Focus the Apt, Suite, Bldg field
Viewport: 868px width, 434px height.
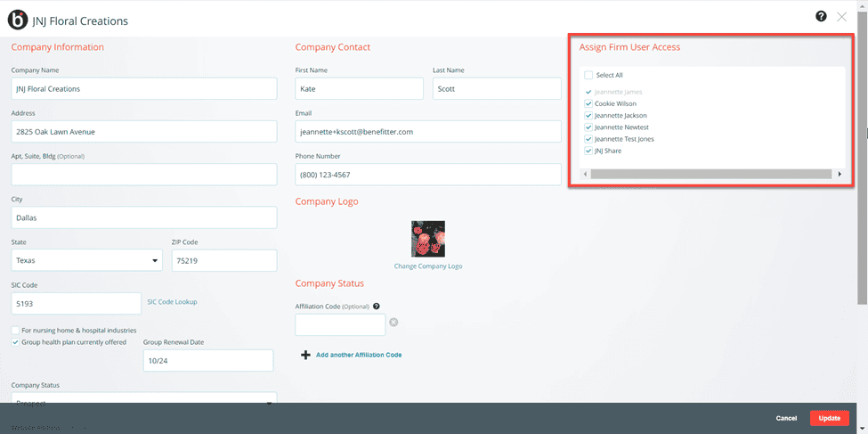tap(144, 175)
